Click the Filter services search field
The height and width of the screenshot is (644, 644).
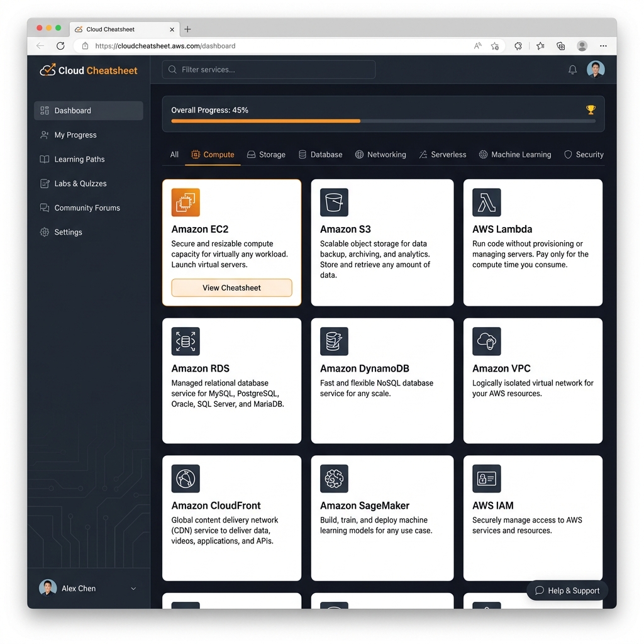269,69
